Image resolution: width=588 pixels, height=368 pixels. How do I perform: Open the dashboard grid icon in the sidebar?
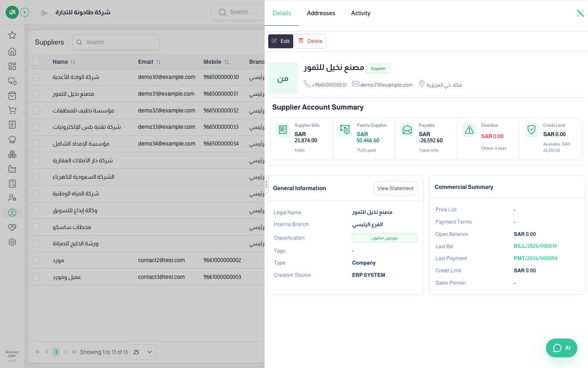(12, 66)
